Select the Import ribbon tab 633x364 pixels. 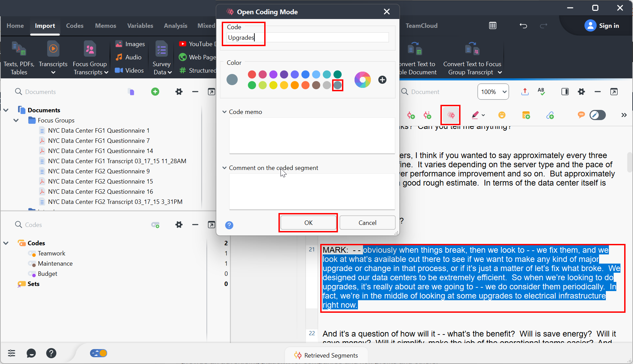pos(45,25)
